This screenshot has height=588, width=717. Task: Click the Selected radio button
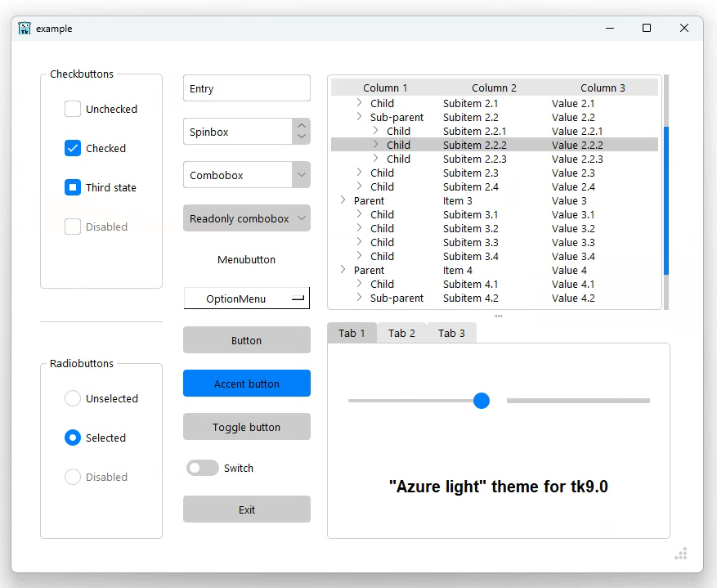[72, 438]
